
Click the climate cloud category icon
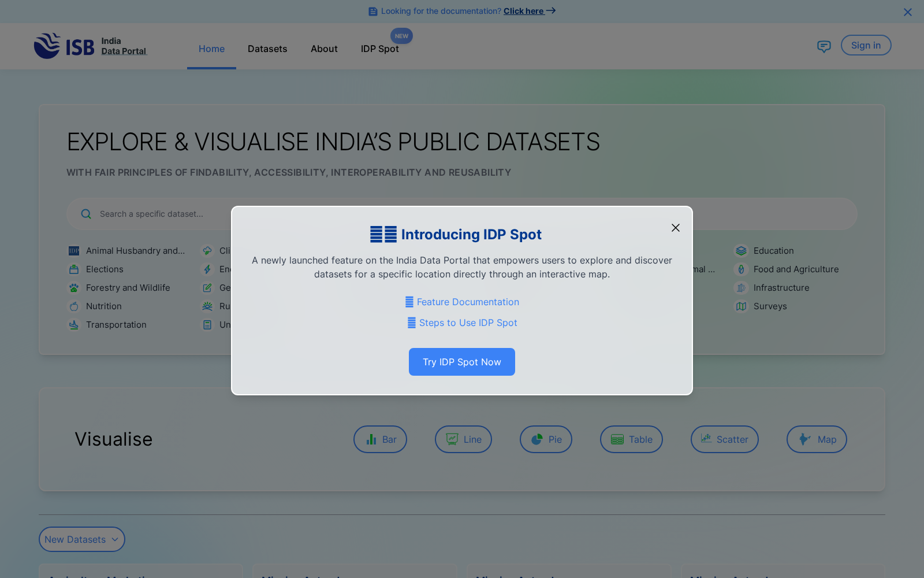[x=207, y=251]
